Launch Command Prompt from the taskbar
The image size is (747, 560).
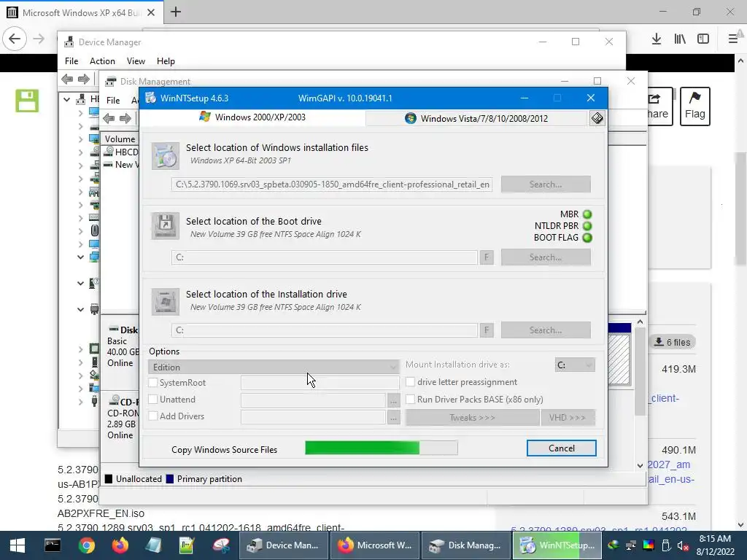pos(53,545)
